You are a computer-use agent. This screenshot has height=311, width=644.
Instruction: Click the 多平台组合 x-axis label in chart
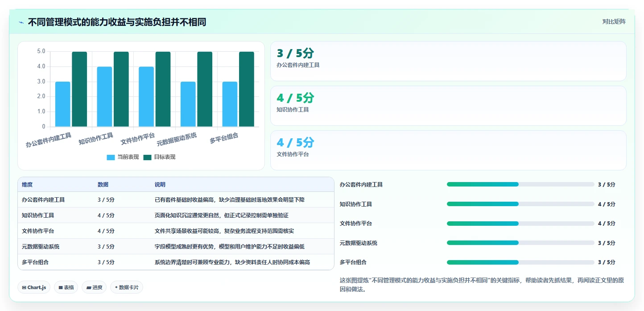224,138
